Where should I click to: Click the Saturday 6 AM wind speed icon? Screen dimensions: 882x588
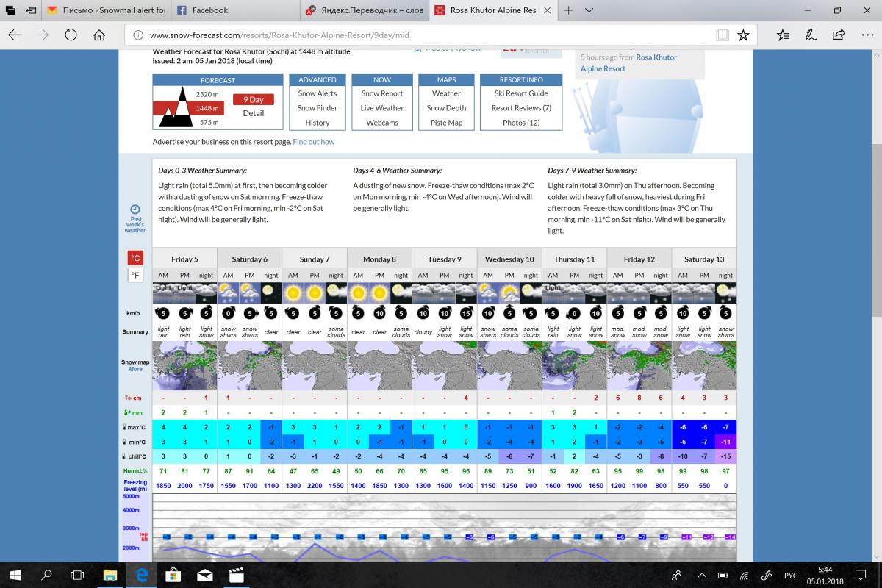pos(228,314)
